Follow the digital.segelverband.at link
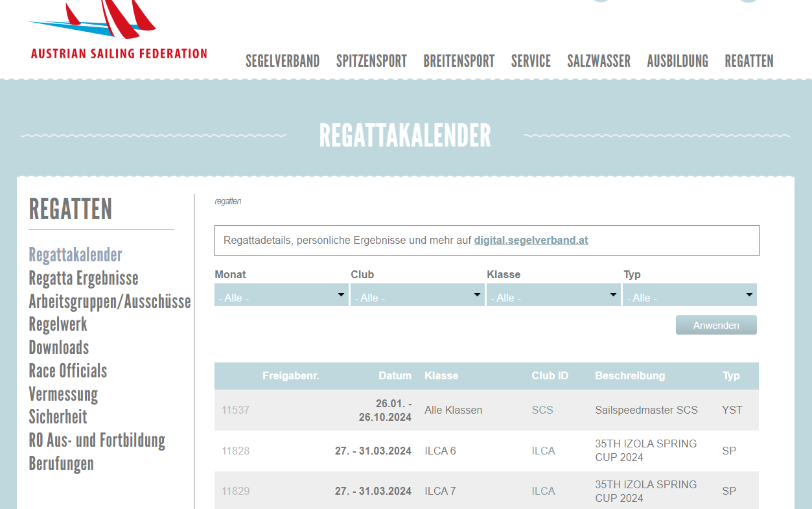The image size is (812, 509). pos(531,240)
